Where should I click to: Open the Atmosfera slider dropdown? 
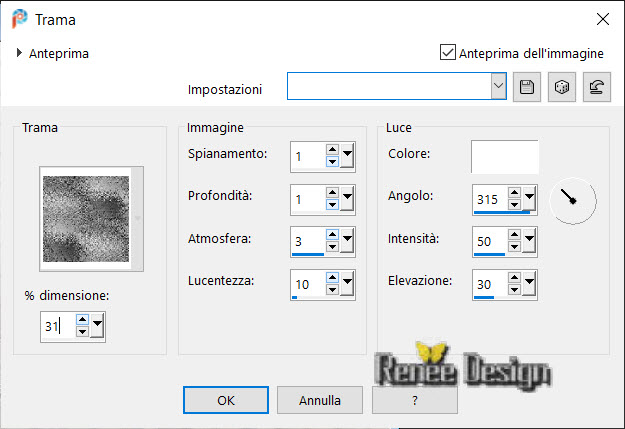point(347,240)
